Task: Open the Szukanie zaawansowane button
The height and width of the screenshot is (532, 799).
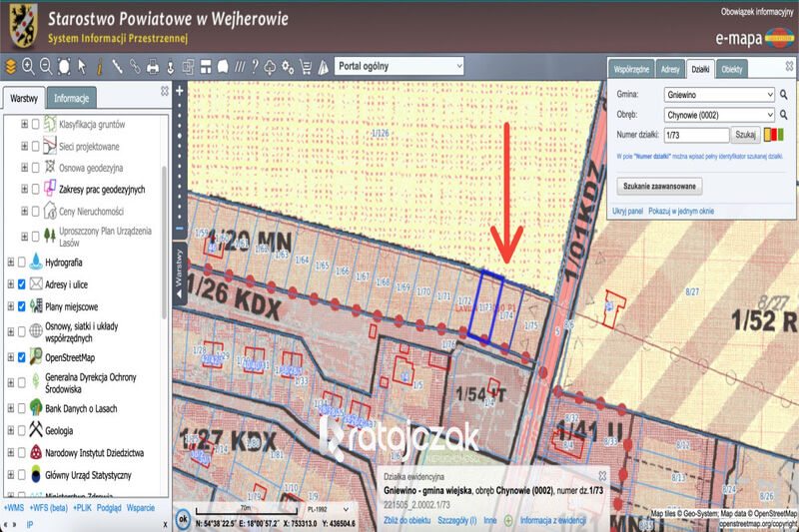Action: click(x=659, y=187)
